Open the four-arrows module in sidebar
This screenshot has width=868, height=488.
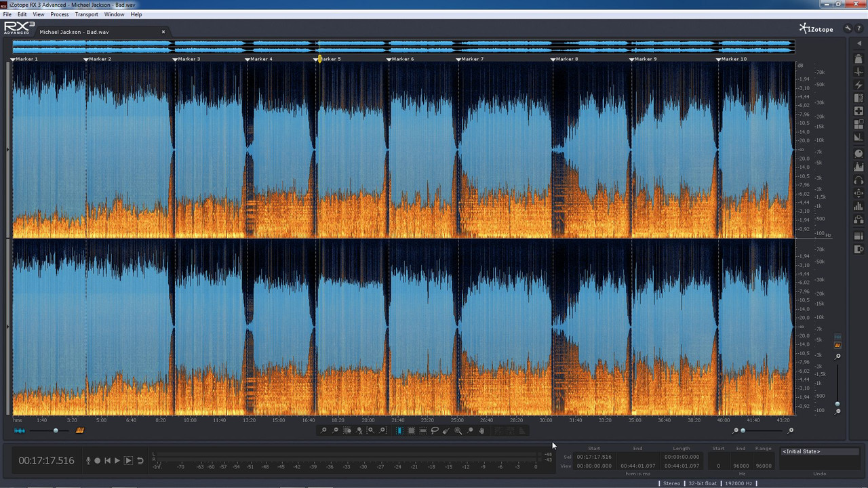pyautogui.click(x=859, y=193)
